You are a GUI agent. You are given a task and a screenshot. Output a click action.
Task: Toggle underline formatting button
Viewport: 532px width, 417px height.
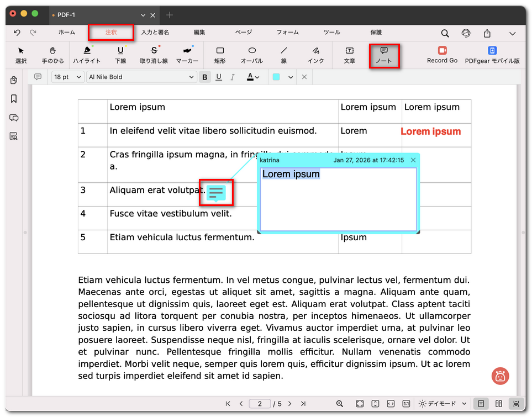point(219,77)
